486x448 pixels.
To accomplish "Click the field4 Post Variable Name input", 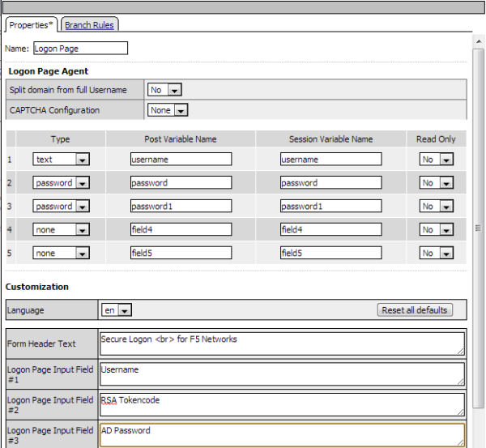I will point(181,230).
